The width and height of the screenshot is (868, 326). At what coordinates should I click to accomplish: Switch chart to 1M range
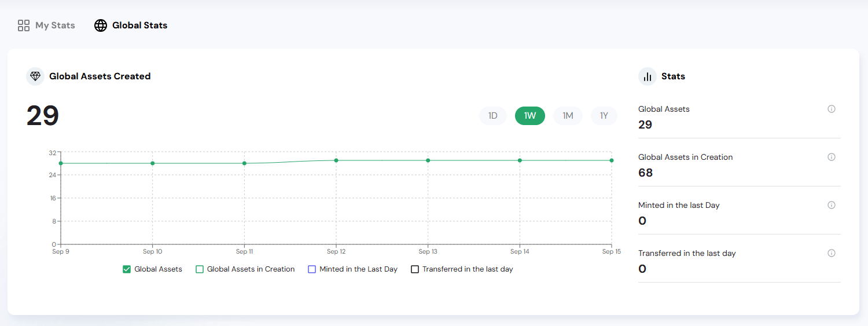tap(568, 116)
